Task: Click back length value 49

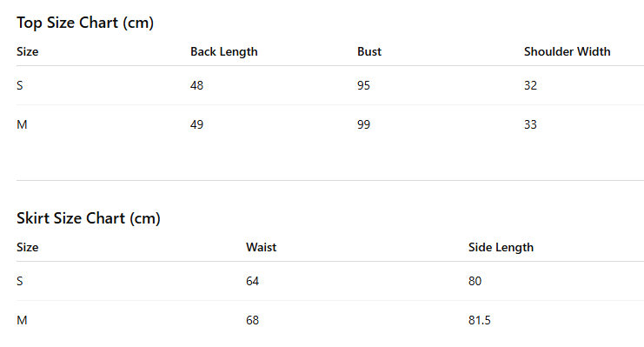Action: [196, 124]
